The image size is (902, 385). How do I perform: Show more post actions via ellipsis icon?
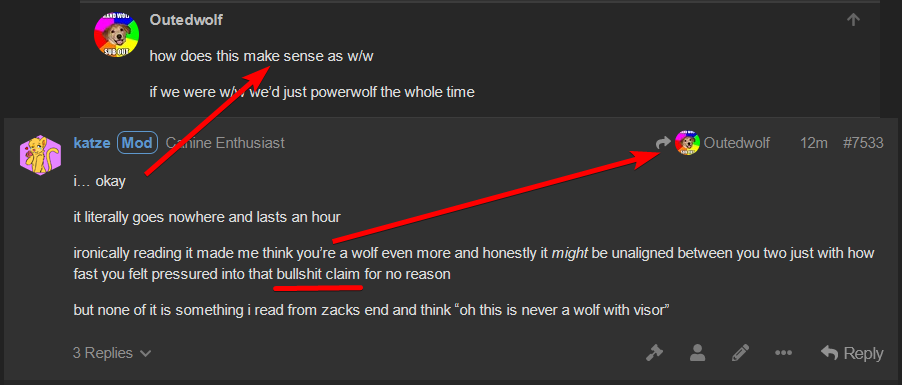click(x=783, y=353)
